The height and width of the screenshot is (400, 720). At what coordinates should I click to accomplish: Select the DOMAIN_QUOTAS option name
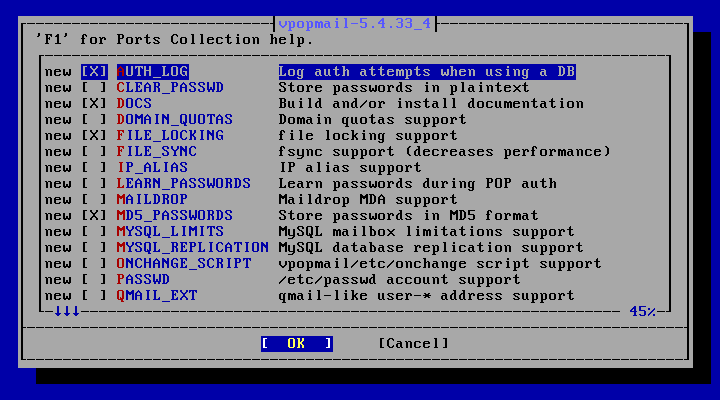click(175, 120)
